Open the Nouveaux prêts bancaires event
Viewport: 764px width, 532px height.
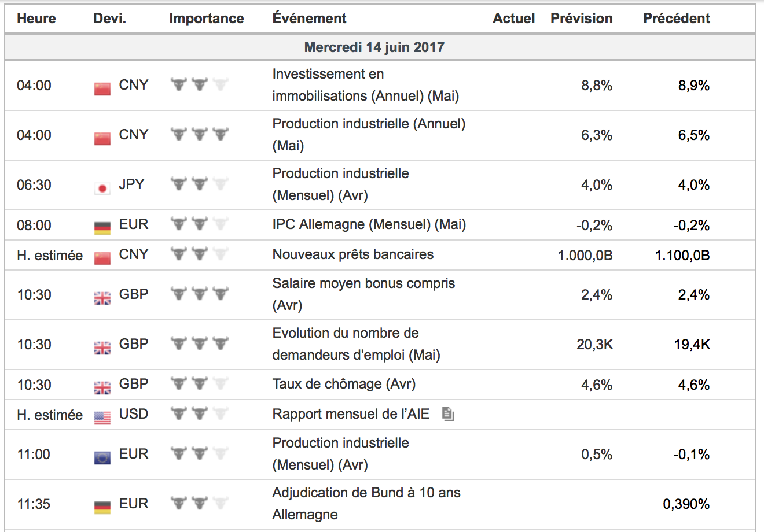[x=352, y=254]
